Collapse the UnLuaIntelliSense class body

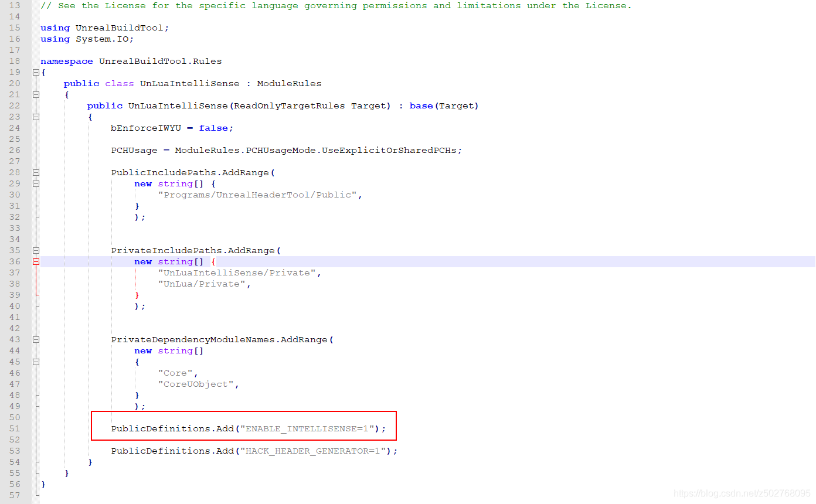[x=36, y=94]
